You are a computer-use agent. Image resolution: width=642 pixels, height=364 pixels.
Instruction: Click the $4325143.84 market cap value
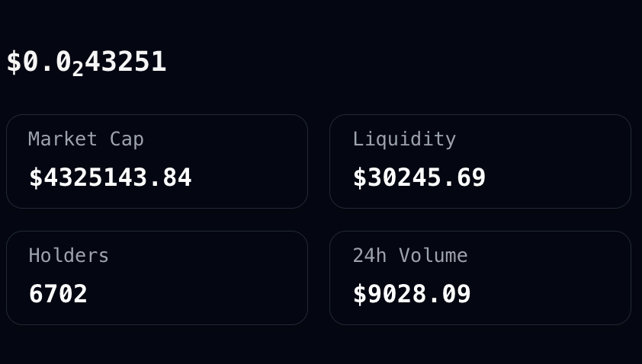click(x=110, y=177)
